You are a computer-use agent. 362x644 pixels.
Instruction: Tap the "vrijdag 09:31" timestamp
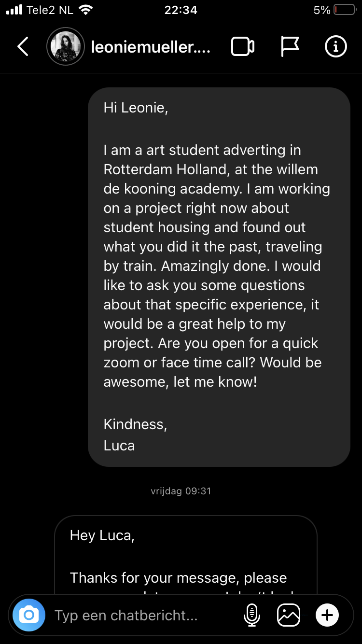coord(181,491)
